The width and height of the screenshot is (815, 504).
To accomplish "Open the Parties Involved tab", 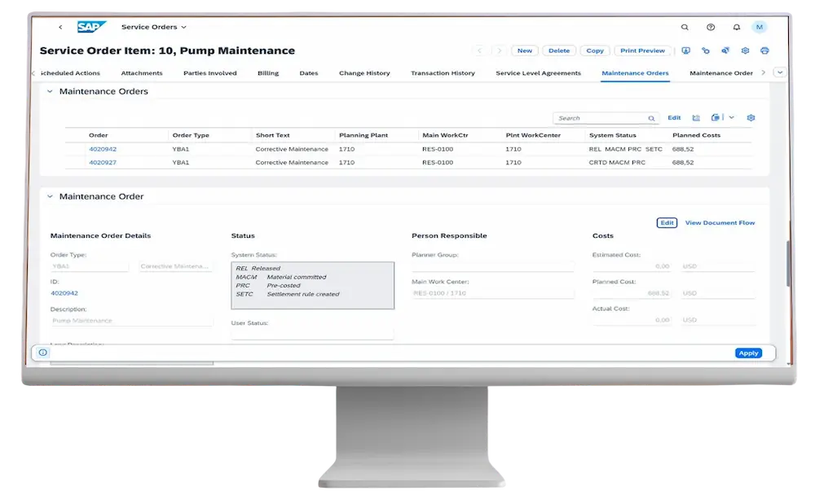I will [x=210, y=73].
